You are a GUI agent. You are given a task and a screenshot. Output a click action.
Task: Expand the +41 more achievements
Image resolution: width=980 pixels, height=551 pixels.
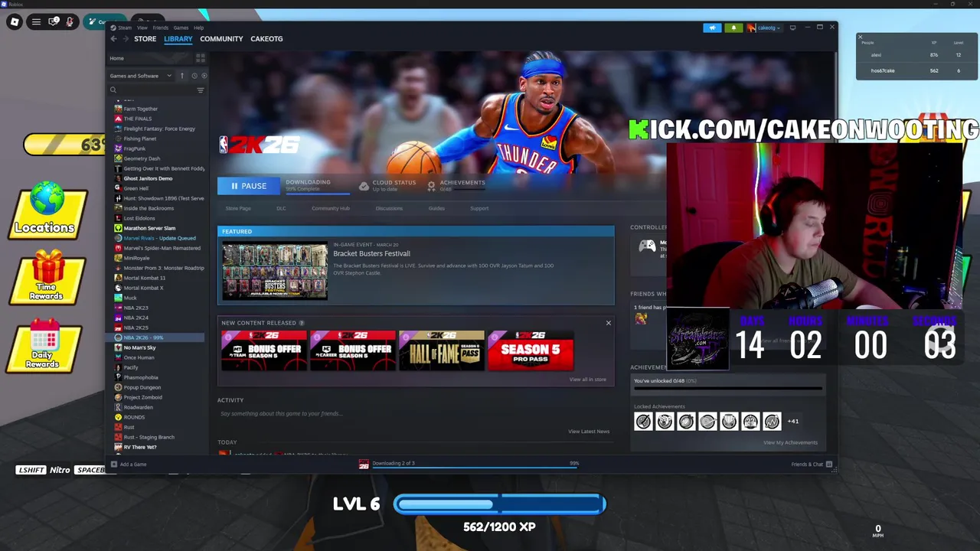click(x=793, y=421)
